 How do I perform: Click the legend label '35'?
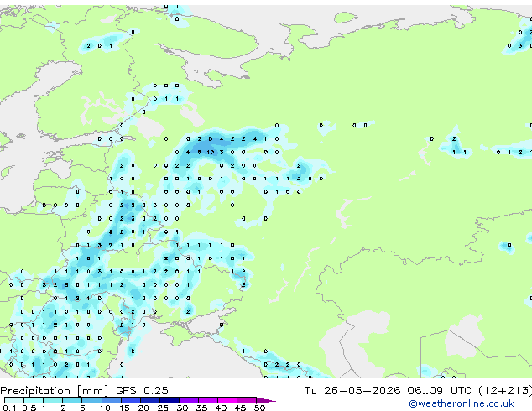[x=201, y=408]
